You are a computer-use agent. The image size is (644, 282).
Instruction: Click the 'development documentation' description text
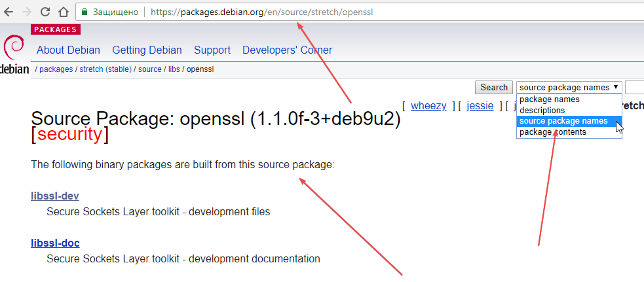[x=254, y=259]
